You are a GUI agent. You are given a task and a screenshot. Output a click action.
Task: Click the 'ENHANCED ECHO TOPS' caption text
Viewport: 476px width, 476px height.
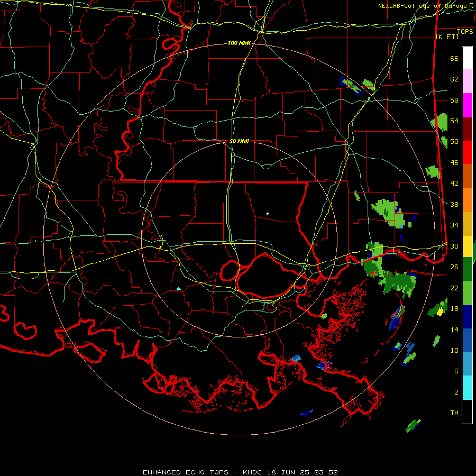tap(186, 472)
